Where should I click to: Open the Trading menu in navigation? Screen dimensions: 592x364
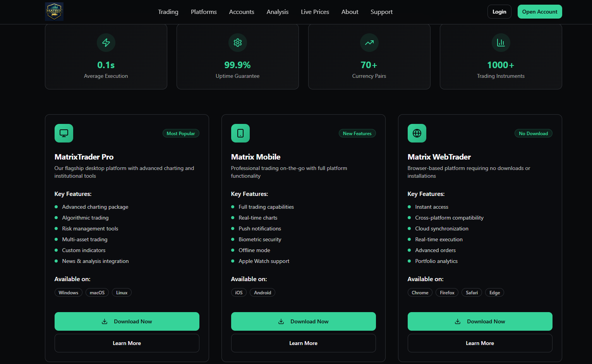point(168,12)
